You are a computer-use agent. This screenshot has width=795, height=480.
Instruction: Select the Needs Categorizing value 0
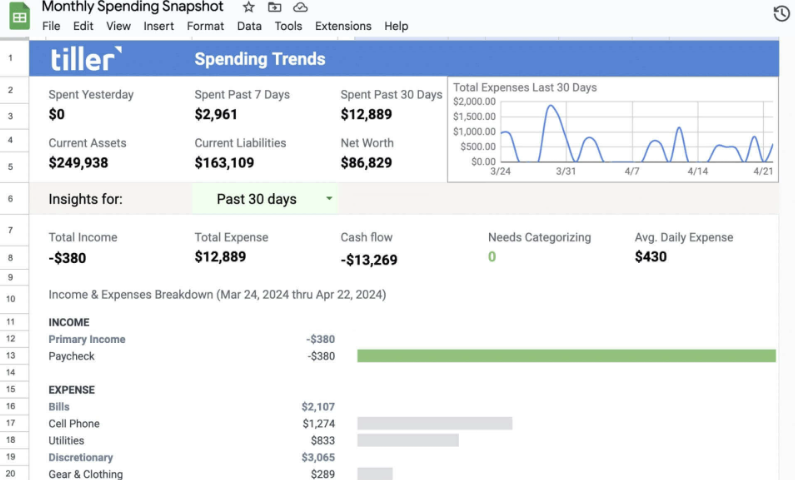492,257
